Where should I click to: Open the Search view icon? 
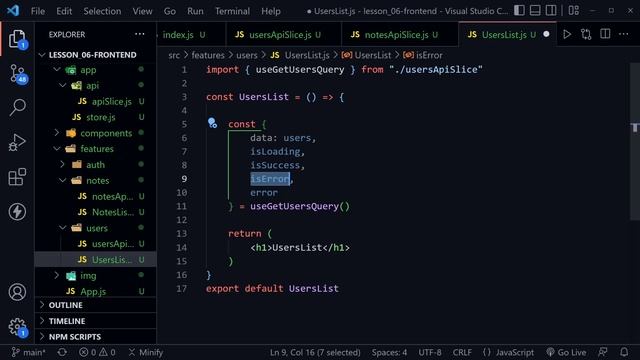click(x=17, y=107)
